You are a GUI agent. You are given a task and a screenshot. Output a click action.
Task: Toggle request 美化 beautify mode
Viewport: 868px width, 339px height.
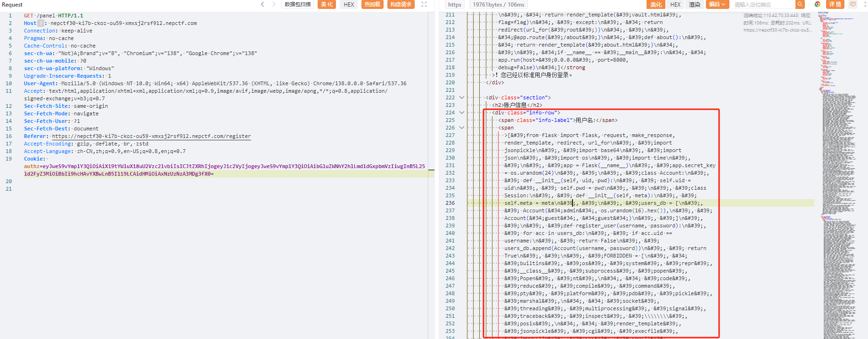coord(327,4)
